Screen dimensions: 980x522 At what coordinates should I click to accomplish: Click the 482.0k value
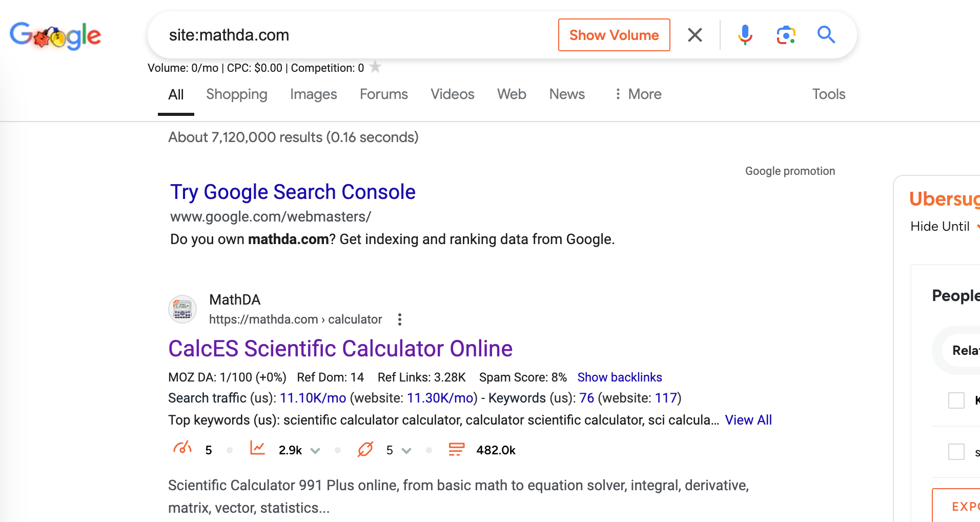(496, 450)
